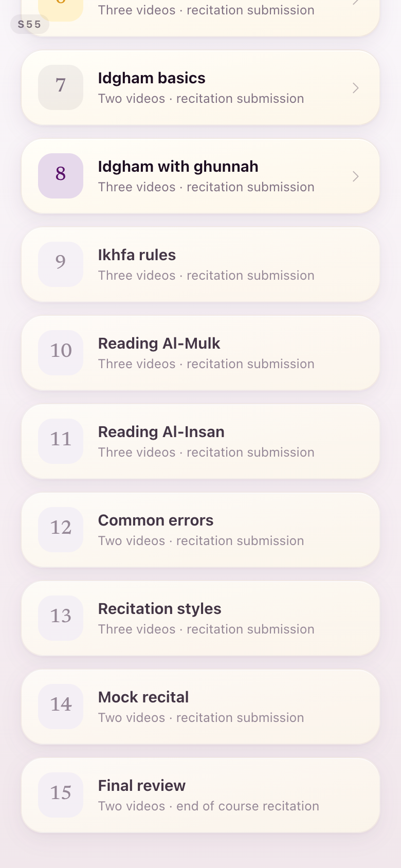Open Recitation styles lesson title
Viewport: 401px width, 868px height.
click(159, 609)
